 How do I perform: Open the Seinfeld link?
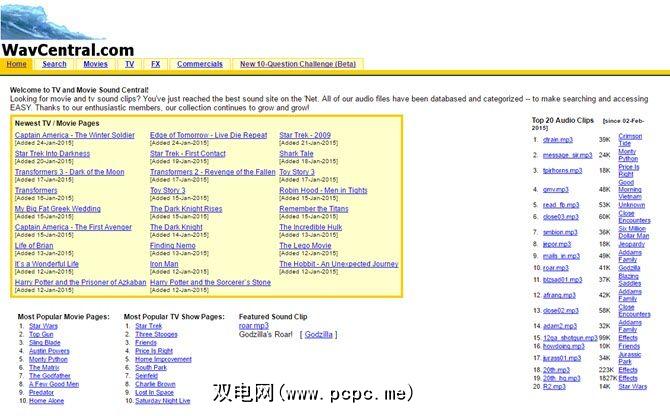147,376
